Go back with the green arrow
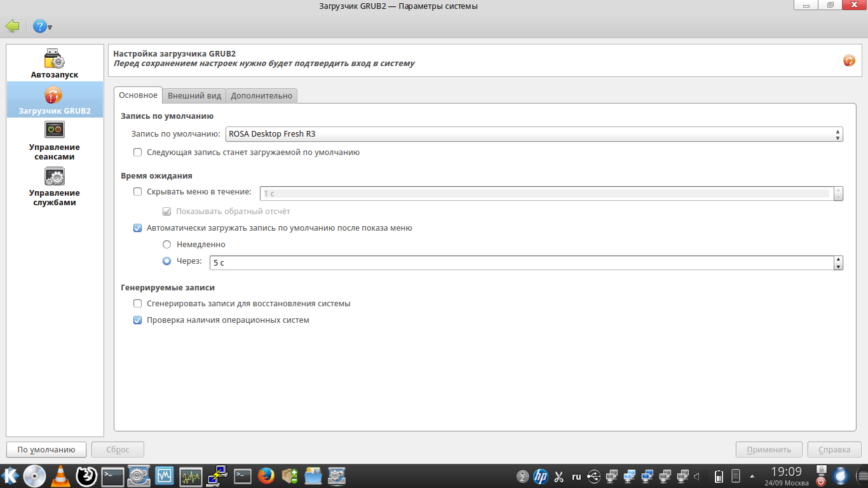Viewport: 868px width, 488px height. point(12,27)
